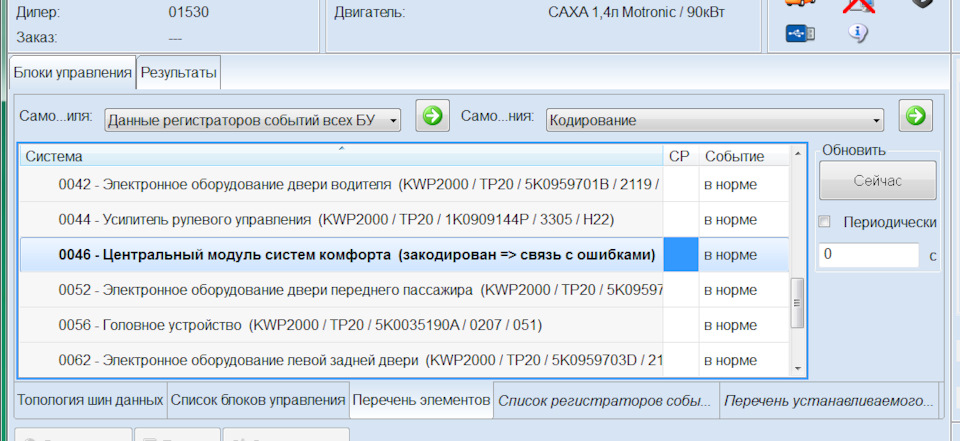
Task: Select Перечень элементов tab
Action: (421, 401)
